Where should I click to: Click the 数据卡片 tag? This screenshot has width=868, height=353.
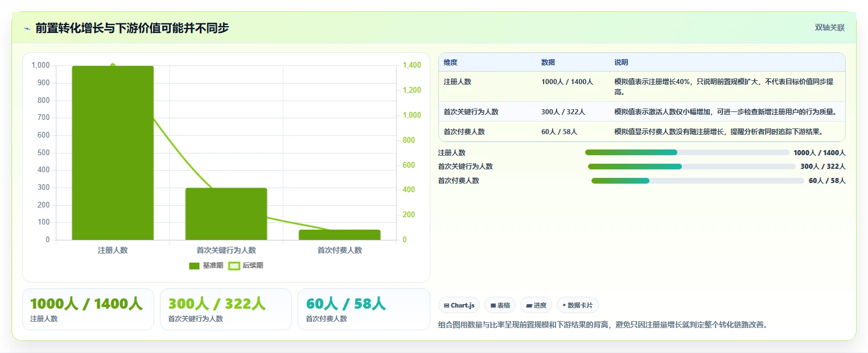point(577,305)
